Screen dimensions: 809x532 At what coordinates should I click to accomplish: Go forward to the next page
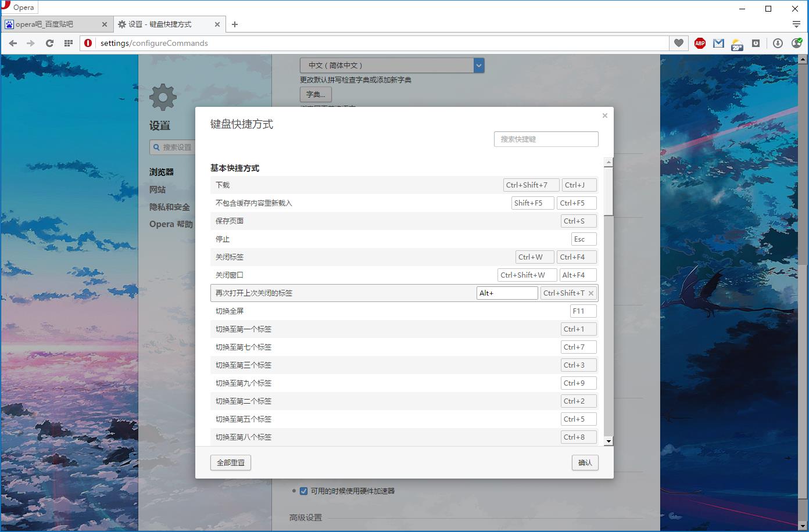coord(31,43)
